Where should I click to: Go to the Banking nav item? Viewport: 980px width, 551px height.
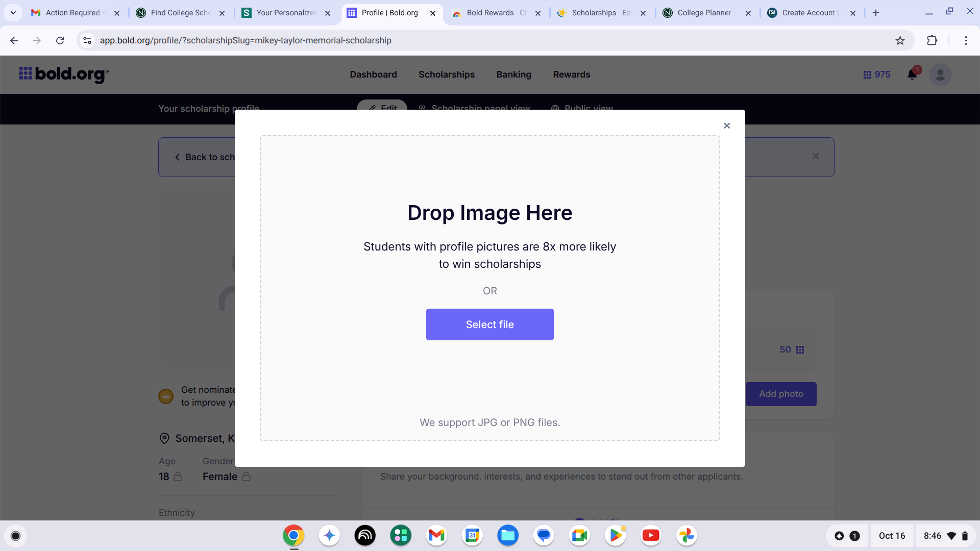point(513,74)
